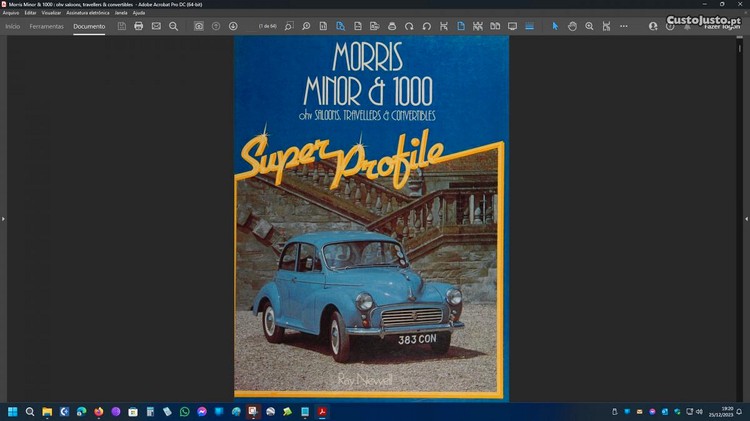Go to previous page arrow

coord(216,26)
